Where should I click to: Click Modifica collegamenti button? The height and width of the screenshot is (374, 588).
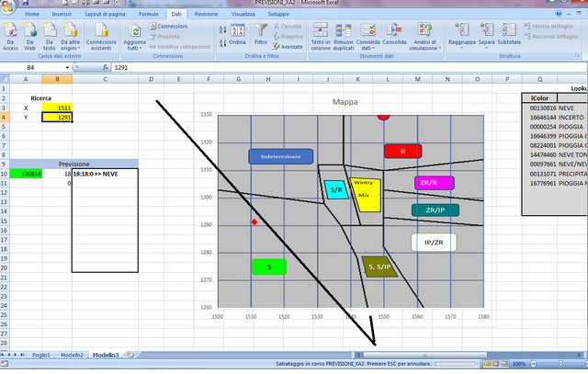pyautogui.click(x=180, y=47)
